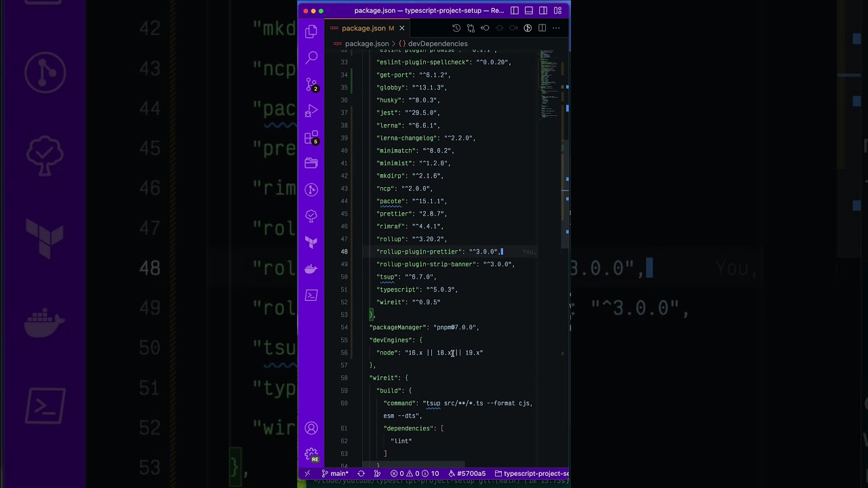This screenshot has width=868, height=488.
Task: Click the "eslint-plugin-spellcheck" key on line 33
Action: tap(422, 62)
